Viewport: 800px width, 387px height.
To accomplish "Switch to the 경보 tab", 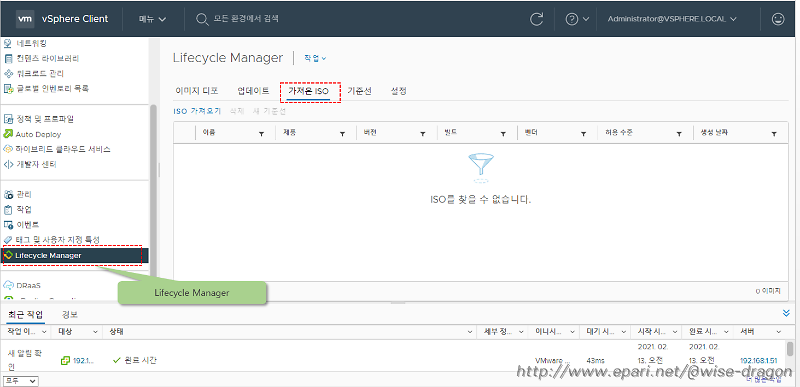I will tap(70, 314).
